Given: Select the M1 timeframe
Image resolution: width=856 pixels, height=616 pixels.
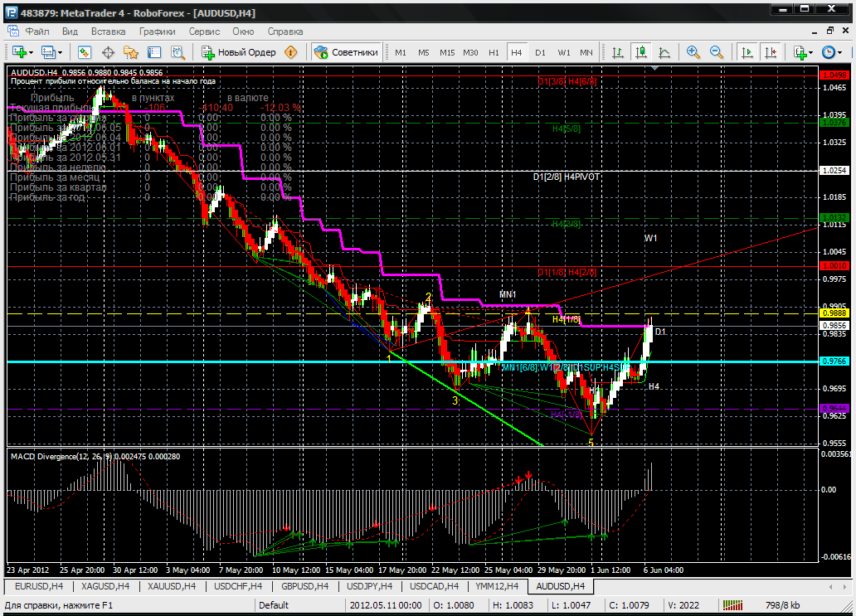Looking at the screenshot, I should pyautogui.click(x=401, y=52).
